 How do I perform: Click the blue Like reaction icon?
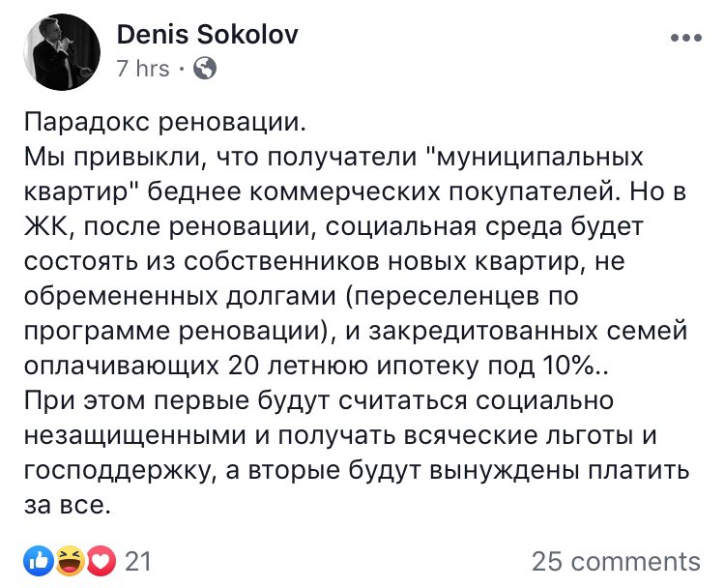point(37,560)
